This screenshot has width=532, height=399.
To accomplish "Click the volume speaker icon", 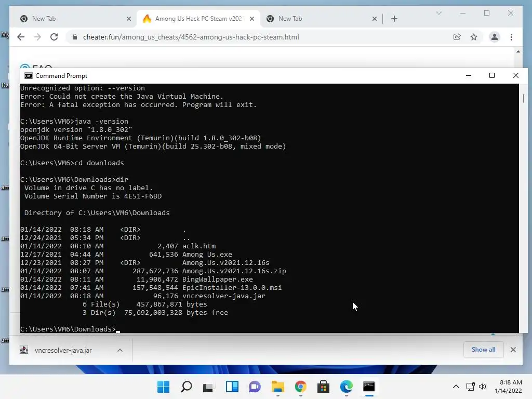I will (483, 387).
